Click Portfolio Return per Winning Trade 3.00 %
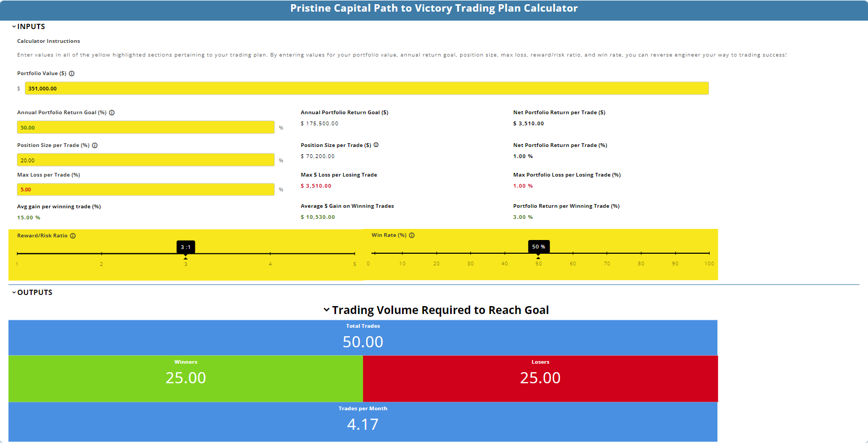This screenshot has width=868, height=443. pyautogui.click(x=523, y=217)
